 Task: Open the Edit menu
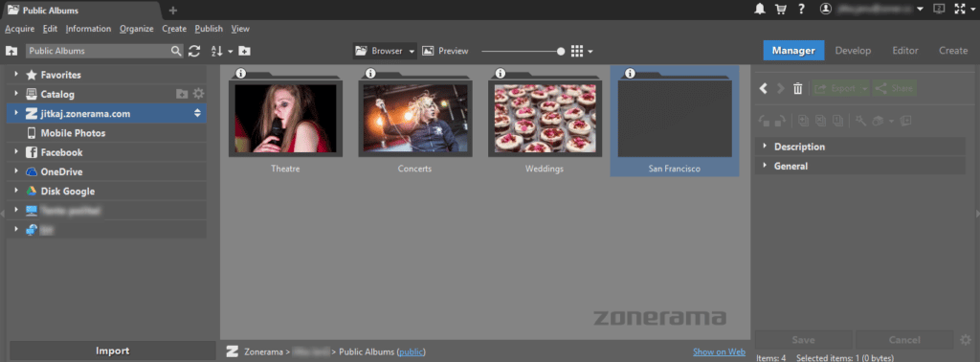coord(50,29)
